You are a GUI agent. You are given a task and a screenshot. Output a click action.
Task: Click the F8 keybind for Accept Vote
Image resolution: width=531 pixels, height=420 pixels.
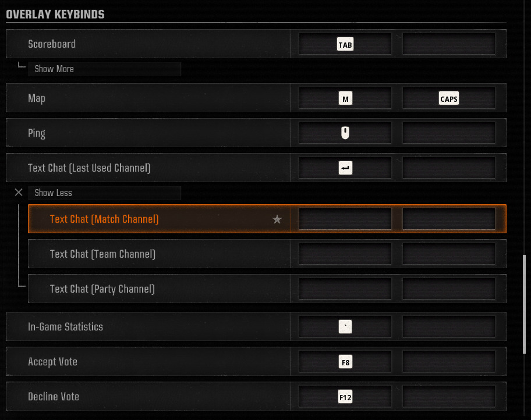point(345,361)
